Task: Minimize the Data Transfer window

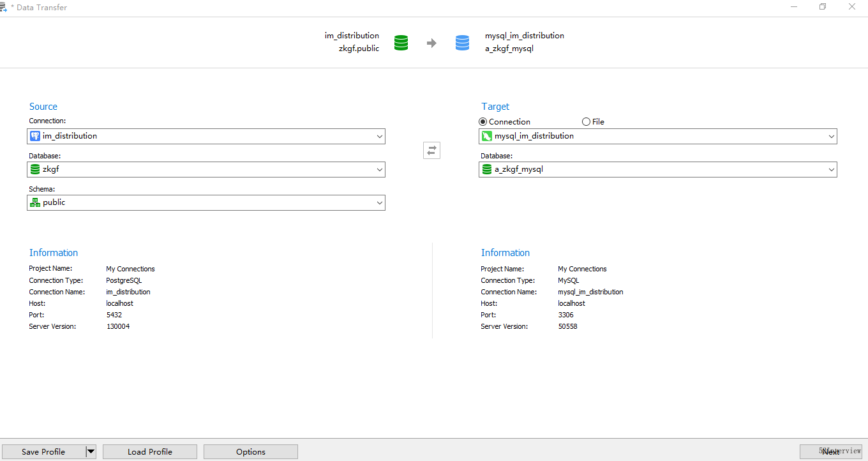Action: [794, 7]
